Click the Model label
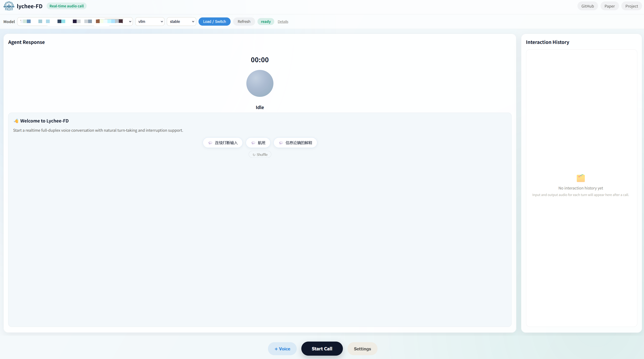This screenshot has height=359, width=644. (9, 21)
